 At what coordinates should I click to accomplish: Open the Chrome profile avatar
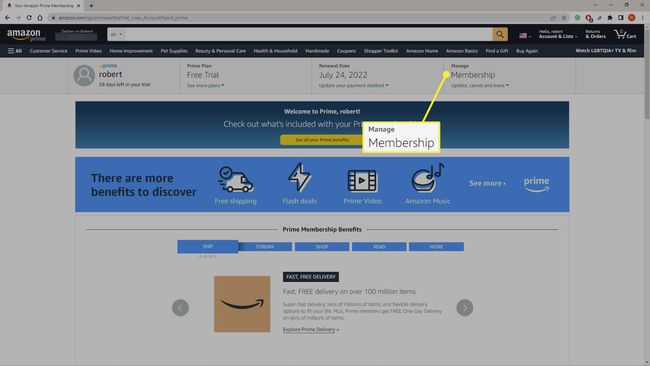(631, 17)
